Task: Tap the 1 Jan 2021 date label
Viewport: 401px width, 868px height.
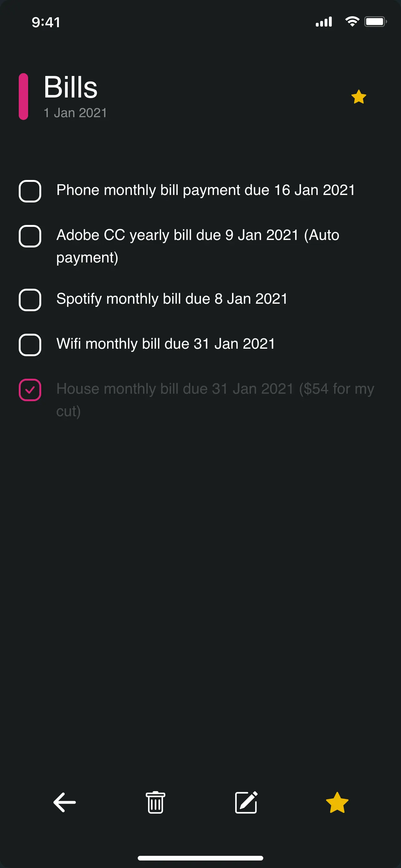Action: point(75,113)
